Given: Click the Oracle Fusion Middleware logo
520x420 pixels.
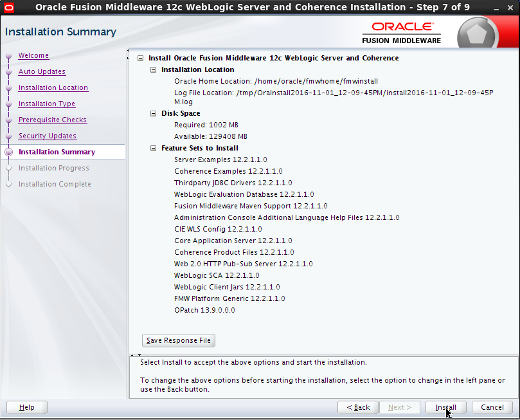Looking at the screenshot, I should (x=401, y=33).
